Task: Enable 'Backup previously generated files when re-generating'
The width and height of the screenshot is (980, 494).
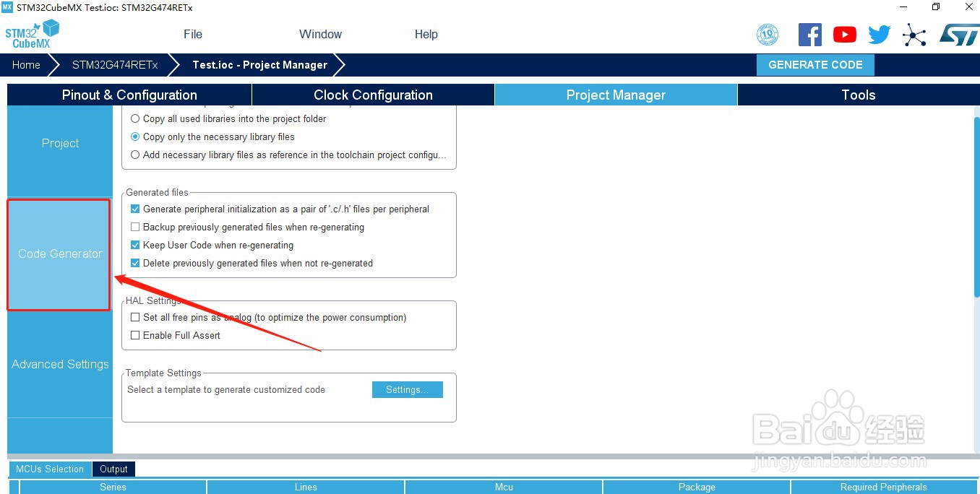Action: point(135,227)
